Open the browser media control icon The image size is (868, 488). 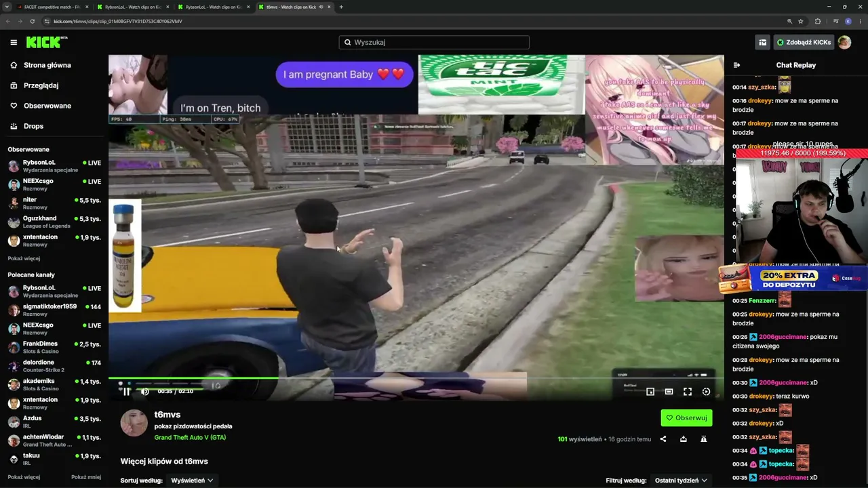pyautogui.click(x=835, y=21)
